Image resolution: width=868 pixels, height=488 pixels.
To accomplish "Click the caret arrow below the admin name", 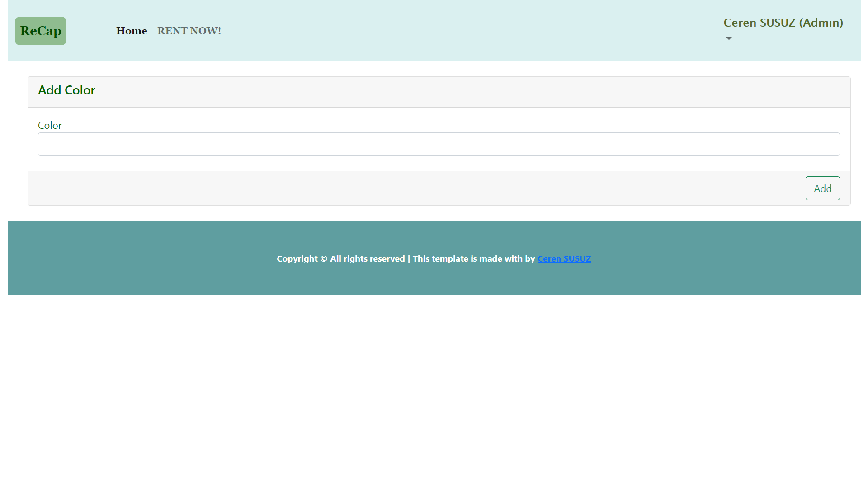I will click(x=729, y=38).
